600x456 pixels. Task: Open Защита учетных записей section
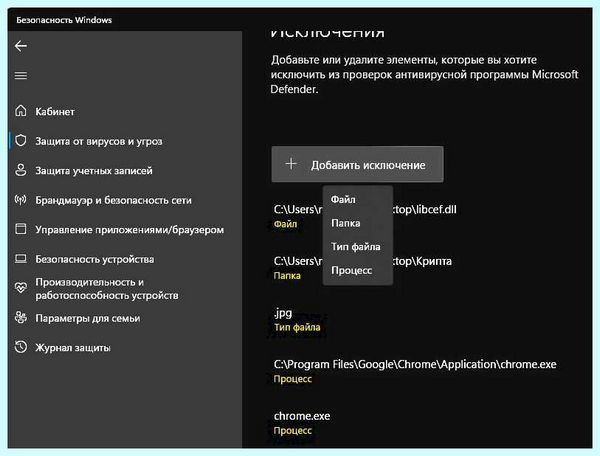tap(94, 171)
